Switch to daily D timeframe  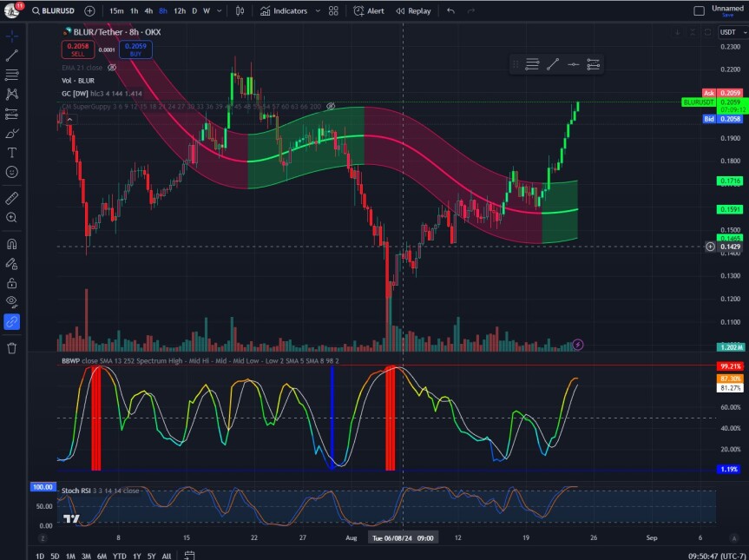[x=194, y=11]
